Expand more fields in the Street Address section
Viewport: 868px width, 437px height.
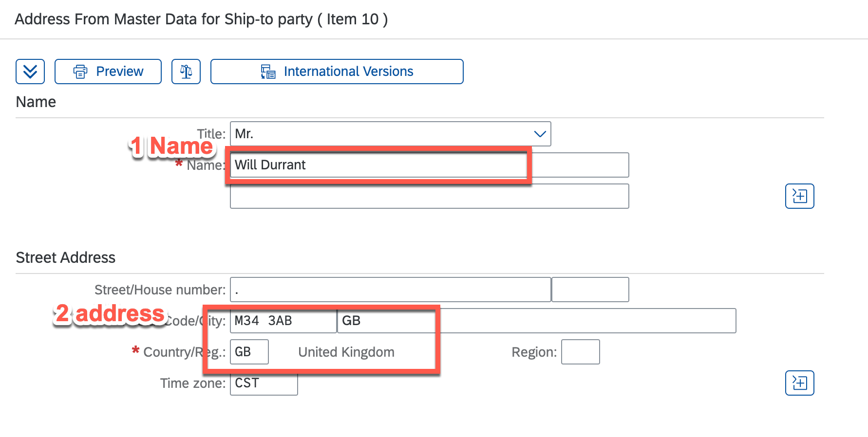click(x=799, y=383)
